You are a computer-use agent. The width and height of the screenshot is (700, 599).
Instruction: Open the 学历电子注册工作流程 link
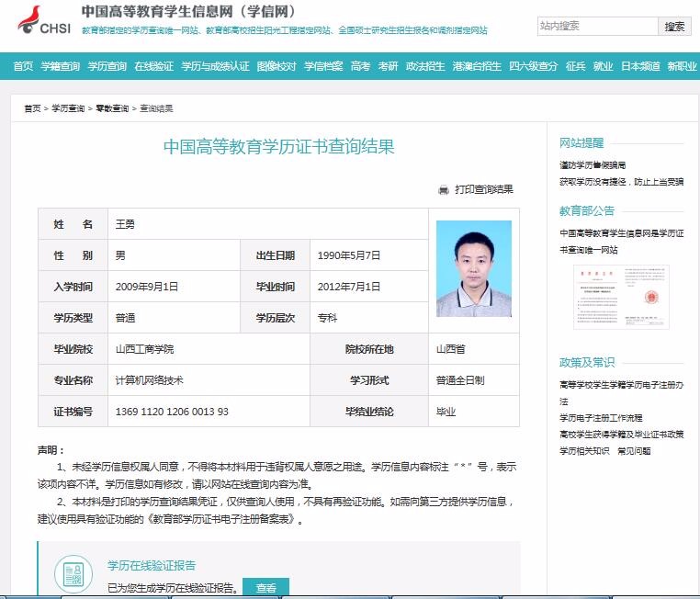(601, 418)
